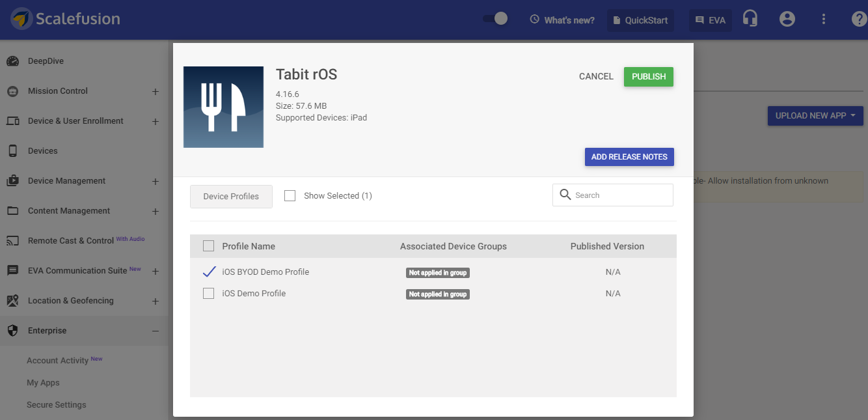The image size is (868, 420).
Task: Click the Mission Control sidebar icon
Action: [13, 91]
